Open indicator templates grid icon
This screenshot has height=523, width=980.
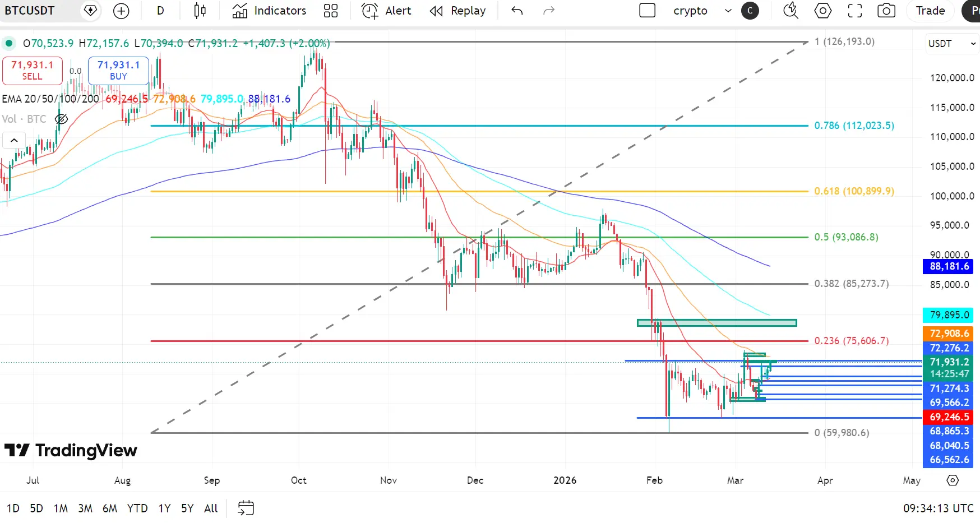[331, 11]
